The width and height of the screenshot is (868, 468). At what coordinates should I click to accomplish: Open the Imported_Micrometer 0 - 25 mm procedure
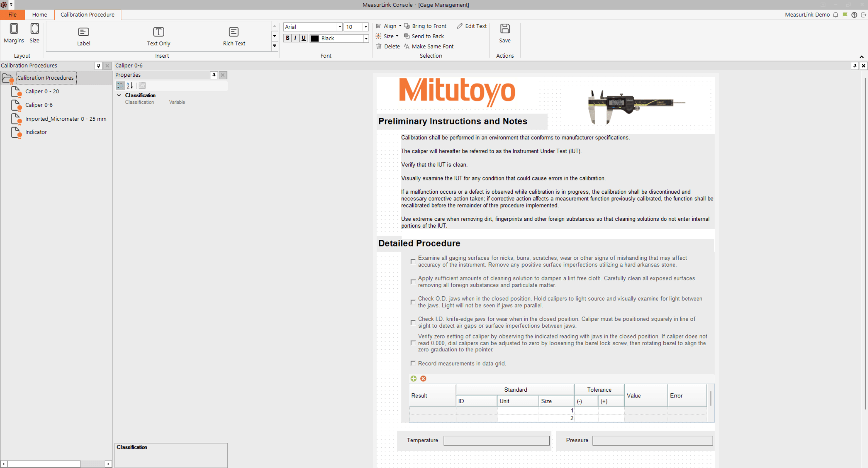tap(66, 119)
